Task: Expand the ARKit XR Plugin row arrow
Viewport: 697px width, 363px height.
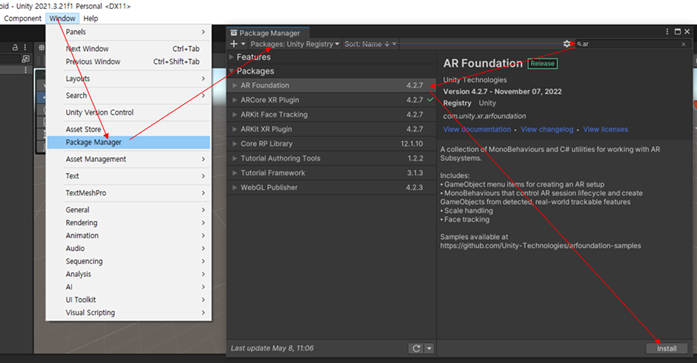Action: point(235,129)
